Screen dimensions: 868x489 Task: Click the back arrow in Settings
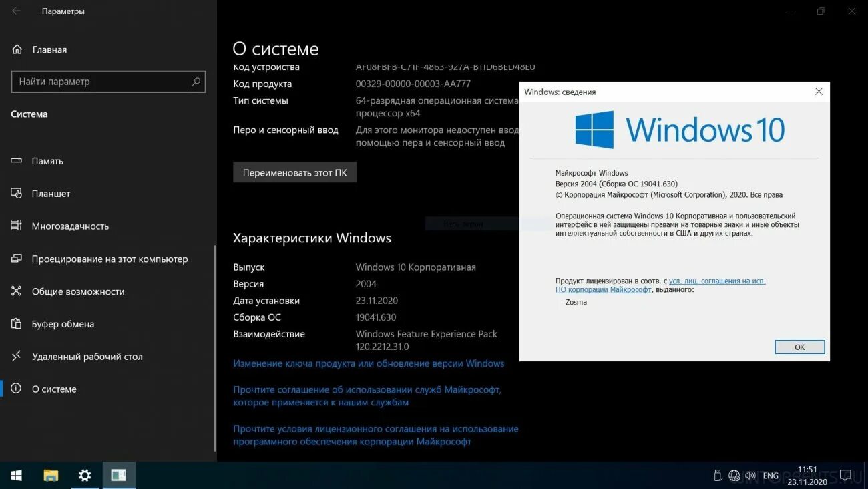click(x=16, y=11)
